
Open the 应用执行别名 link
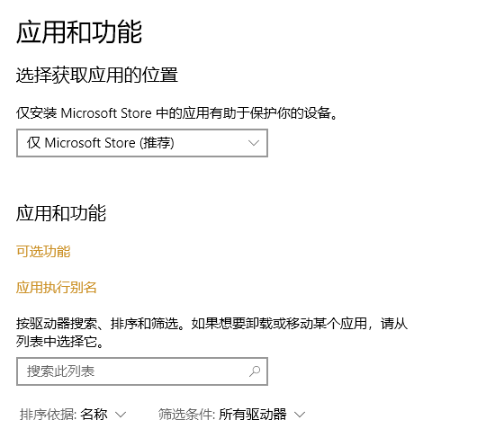pyautogui.click(x=57, y=288)
